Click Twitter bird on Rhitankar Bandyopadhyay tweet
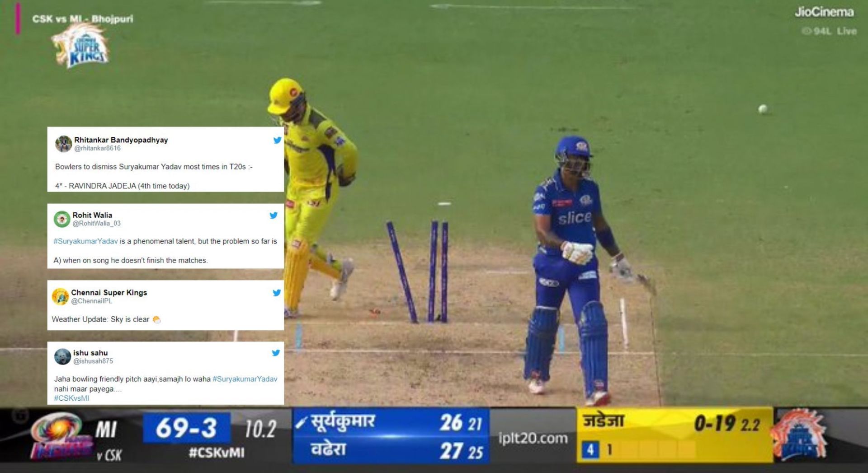868x473 pixels. 277,140
